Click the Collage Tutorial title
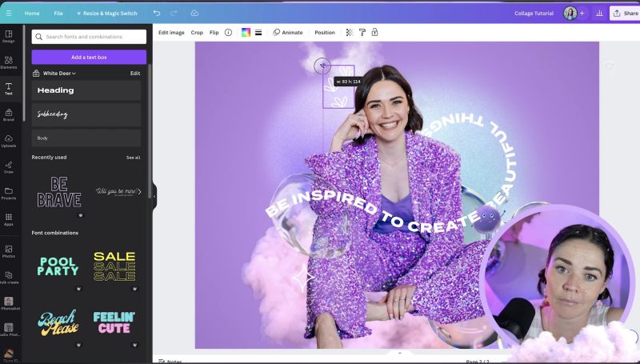Image resolution: width=640 pixels, height=364 pixels. coord(534,13)
